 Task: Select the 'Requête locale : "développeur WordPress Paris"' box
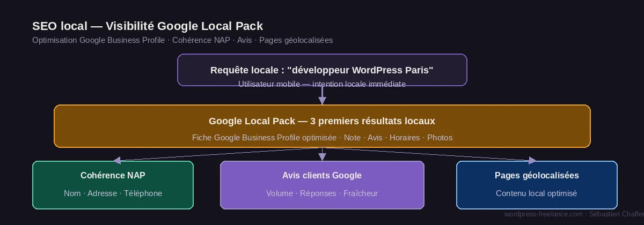click(x=322, y=70)
